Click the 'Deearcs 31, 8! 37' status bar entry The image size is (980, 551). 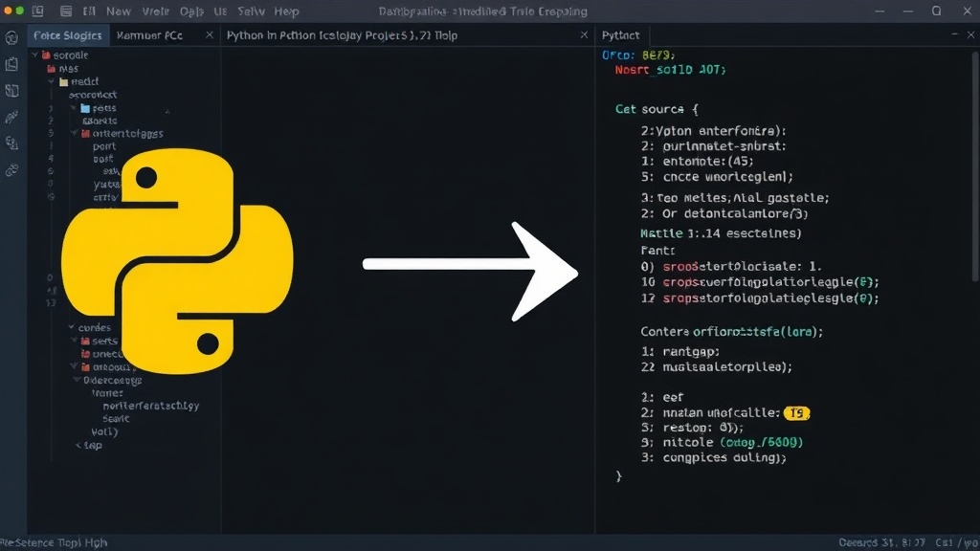[881, 543]
